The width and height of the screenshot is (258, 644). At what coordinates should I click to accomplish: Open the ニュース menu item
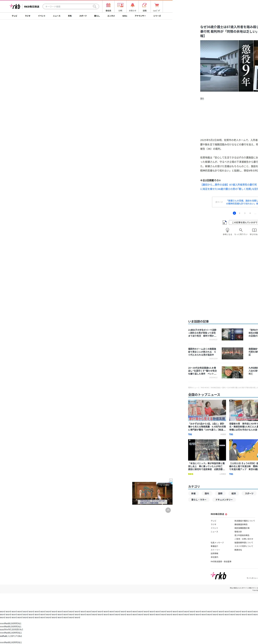[x=57, y=16]
